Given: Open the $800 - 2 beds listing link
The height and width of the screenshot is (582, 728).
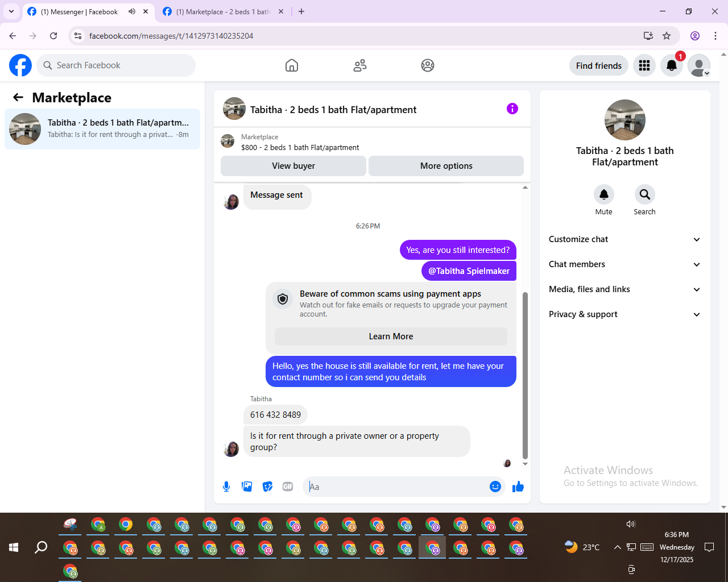Looking at the screenshot, I should 300,147.
